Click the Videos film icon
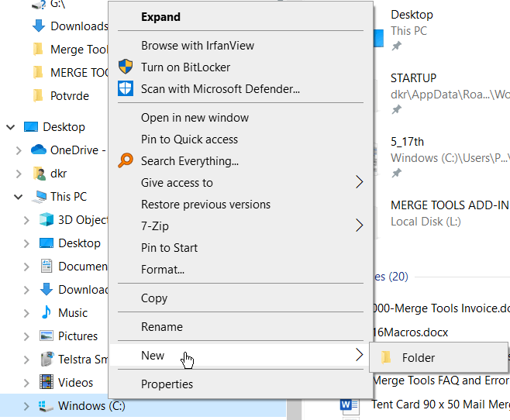Image resolution: width=510 pixels, height=420 pixels. click(47, 382)
